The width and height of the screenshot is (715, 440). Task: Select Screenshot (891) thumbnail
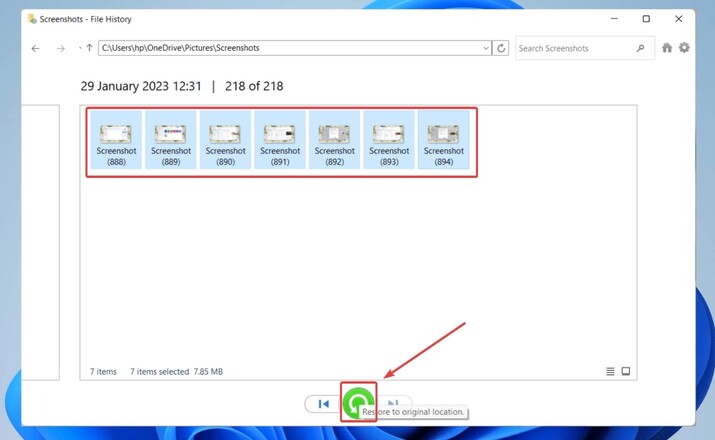pos(280,140)
